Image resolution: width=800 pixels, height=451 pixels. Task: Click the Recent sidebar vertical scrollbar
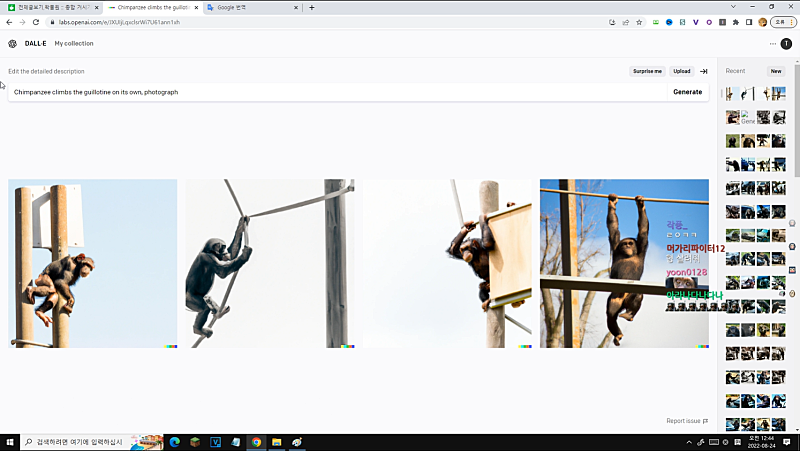[797, 121]
